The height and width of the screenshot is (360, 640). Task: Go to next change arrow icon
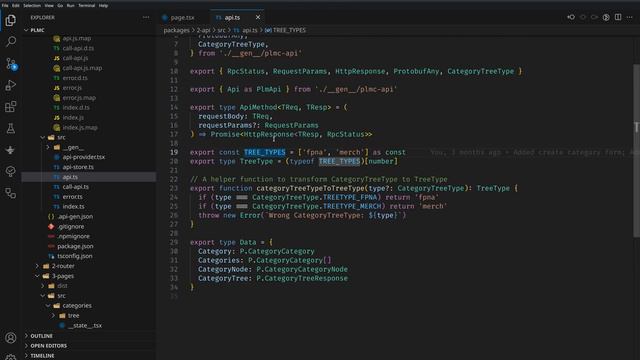pos(594,17)
